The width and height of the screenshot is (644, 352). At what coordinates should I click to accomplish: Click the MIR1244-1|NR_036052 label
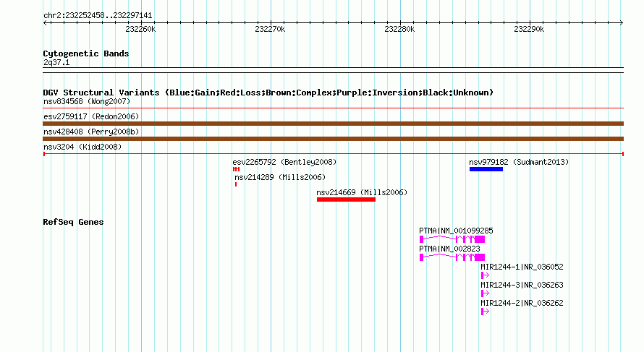pos(522,267)
